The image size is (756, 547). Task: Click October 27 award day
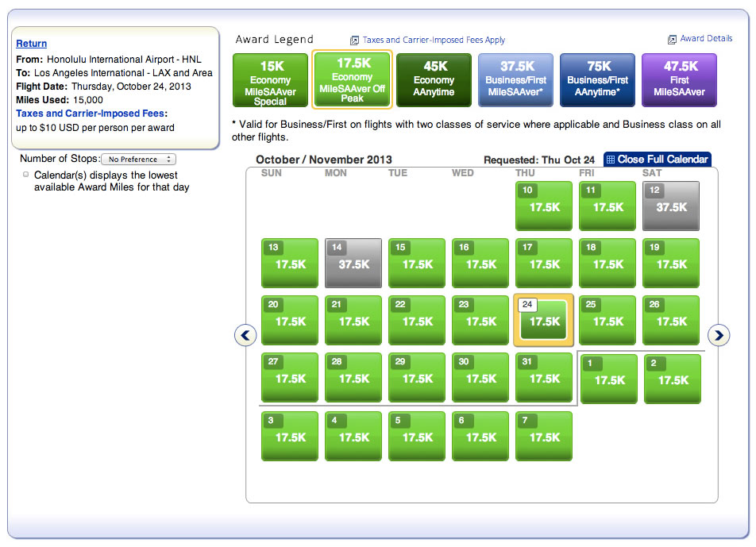290,378
